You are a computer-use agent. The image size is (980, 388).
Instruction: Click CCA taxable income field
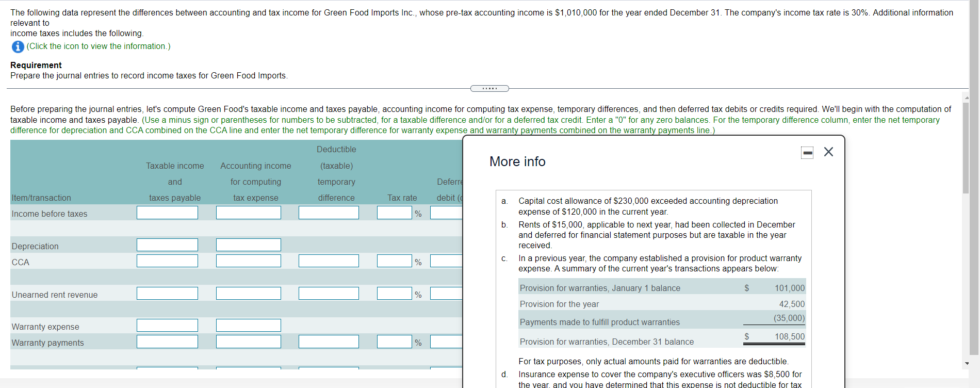[x=167, y=261]
